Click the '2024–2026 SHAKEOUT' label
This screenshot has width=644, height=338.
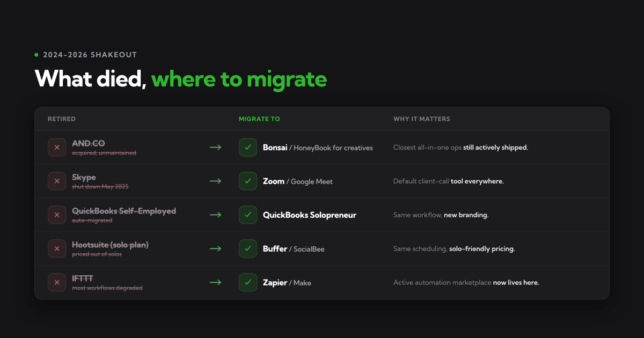click(90, 55)
